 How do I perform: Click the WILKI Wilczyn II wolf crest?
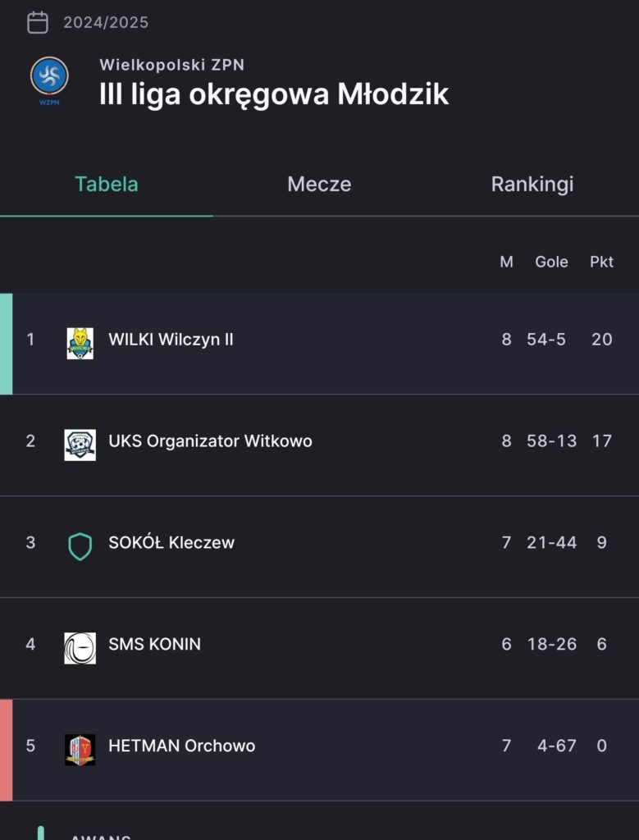tap(80, 344)
